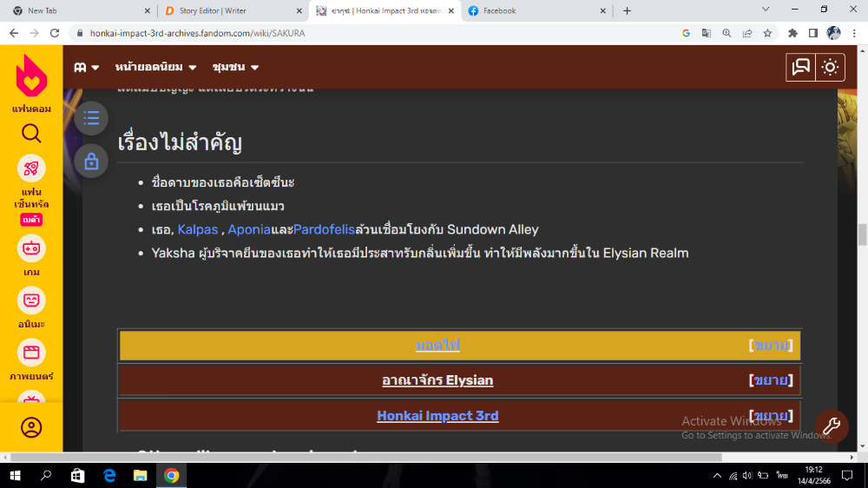
Task: Close the Story Editor tab
Action: click(x=299, y=10)
